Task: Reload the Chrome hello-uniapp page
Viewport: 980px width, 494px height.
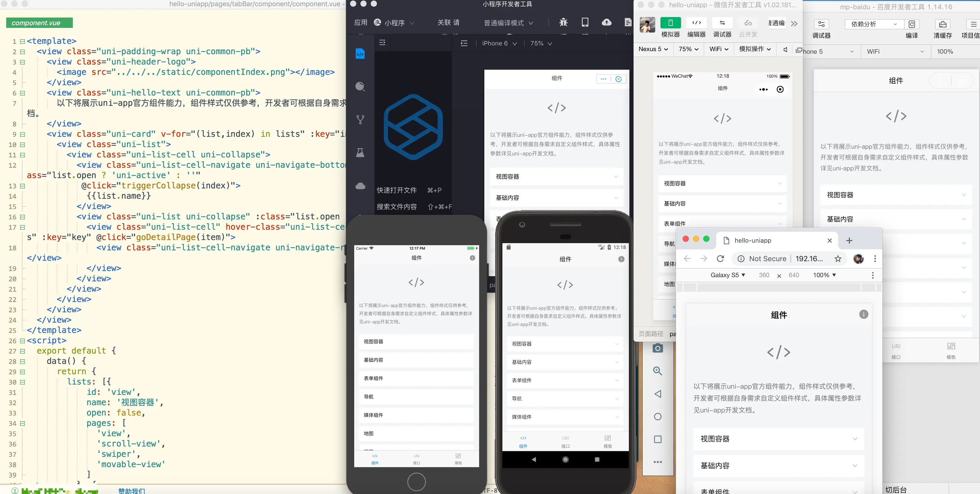Action: tap(720, 259)
